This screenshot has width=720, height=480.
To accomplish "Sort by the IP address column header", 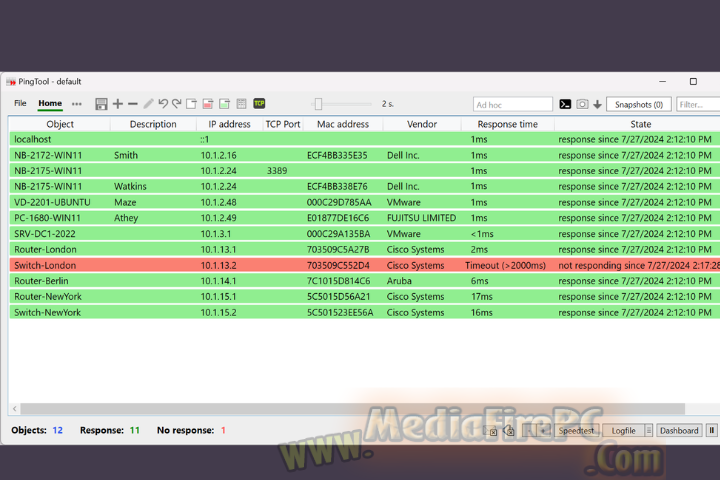I will pos(229,124).
